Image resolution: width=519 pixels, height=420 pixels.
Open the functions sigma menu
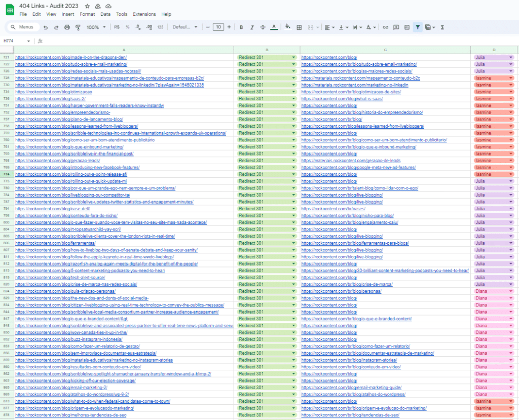pos(442,27)
